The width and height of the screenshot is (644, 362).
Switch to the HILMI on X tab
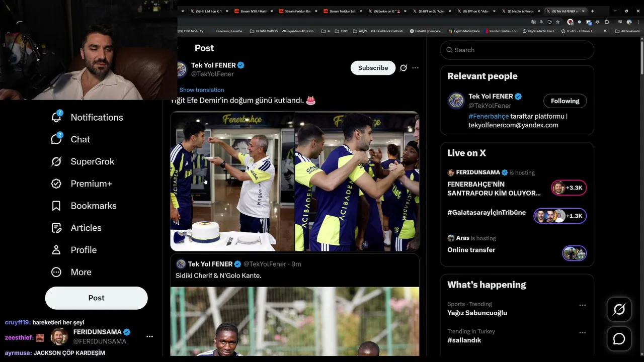(209, 11)
